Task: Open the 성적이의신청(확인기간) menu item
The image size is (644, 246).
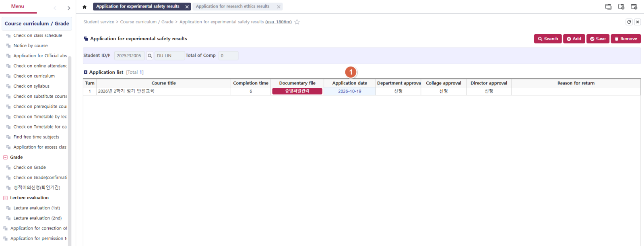Action: (37, 188)
